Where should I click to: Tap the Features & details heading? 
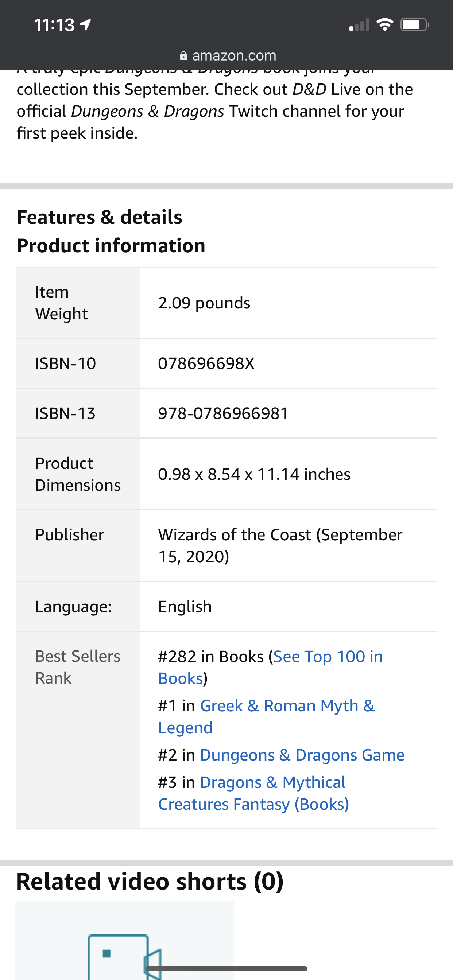[100, 218]
